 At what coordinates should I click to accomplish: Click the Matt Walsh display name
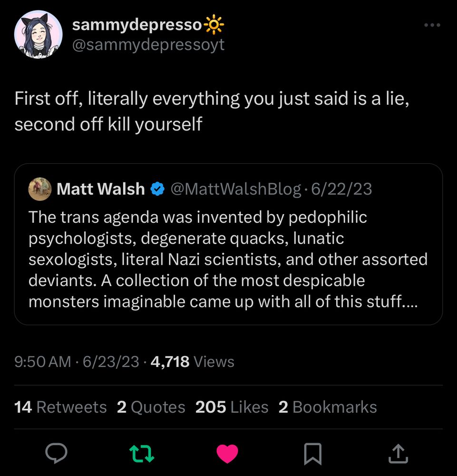tap(100, 189)
